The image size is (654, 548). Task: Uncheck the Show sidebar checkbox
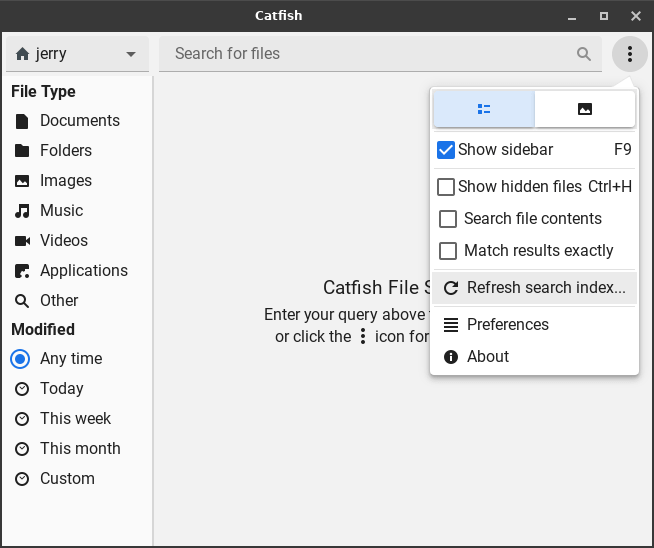tap(447, 150)
